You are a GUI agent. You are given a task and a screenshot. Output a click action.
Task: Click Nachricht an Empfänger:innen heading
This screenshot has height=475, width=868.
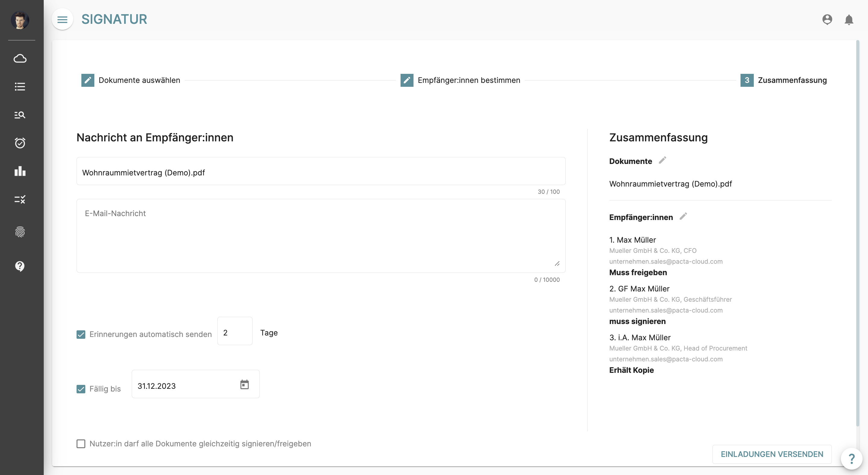(155, 137)
